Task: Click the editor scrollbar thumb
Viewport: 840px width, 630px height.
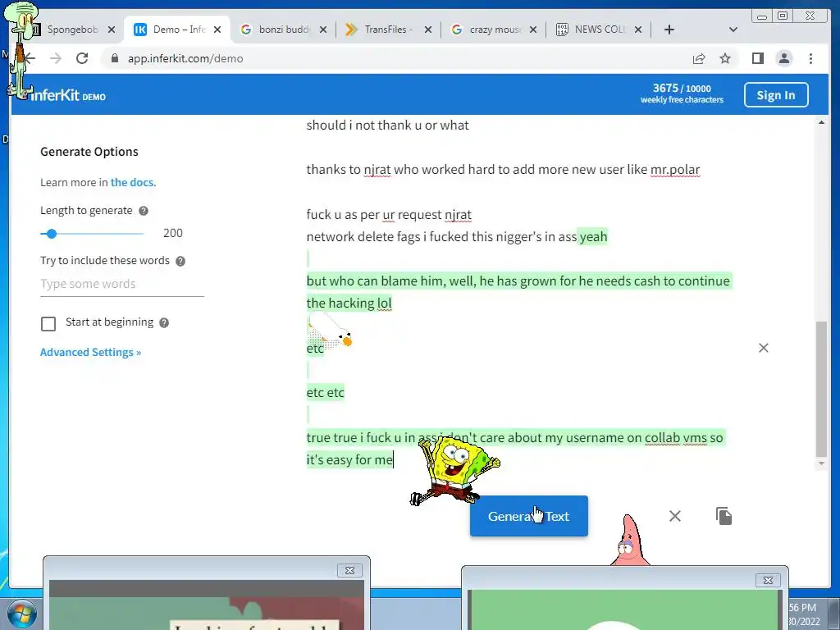Action: point(821,388)
